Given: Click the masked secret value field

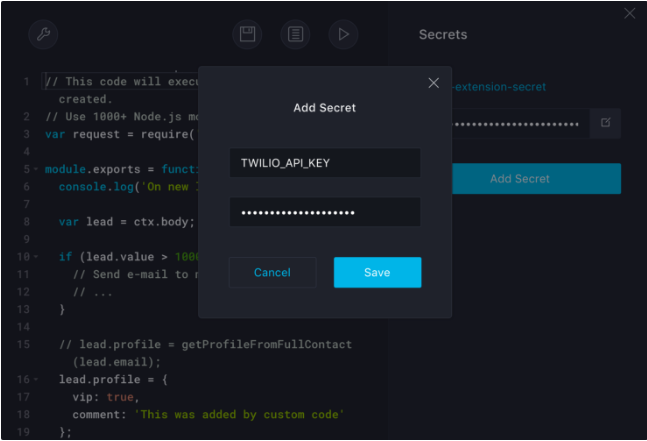Looking at the screenshot, I should [325, 212].
